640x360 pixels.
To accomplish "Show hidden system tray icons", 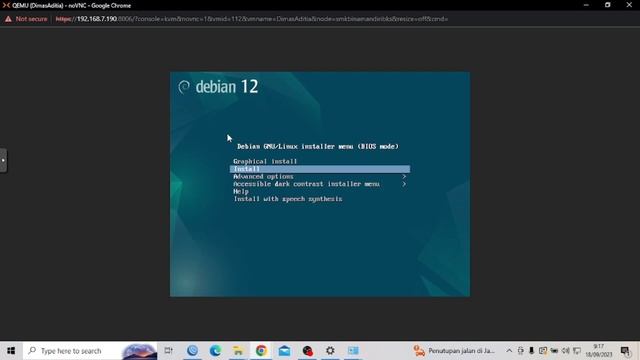I will (509, 351).
